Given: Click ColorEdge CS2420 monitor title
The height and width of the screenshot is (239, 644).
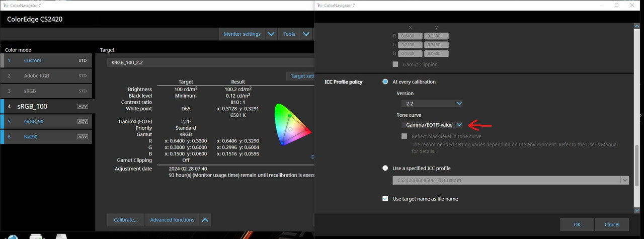Looking at the screenshot, I should 35,19.
